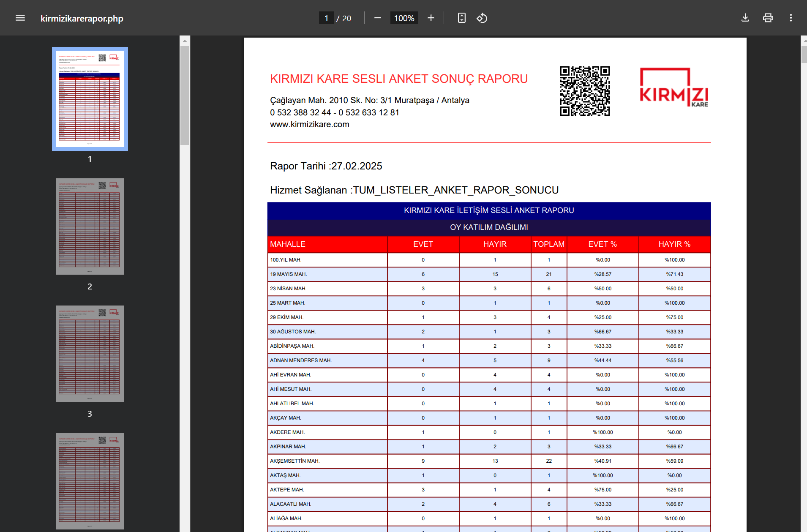Click the sidebar scroll up arrow
This screenshot has width=807, height=532.
185,41
